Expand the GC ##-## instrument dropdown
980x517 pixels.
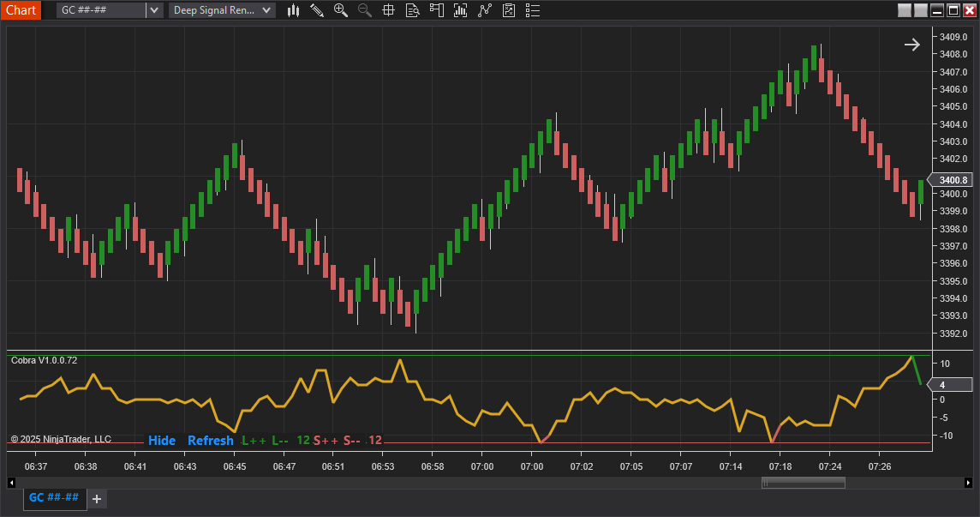153,10
